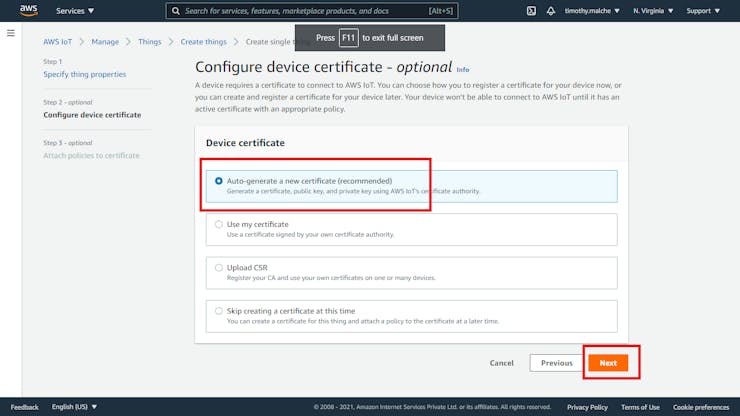The width and height of the screenshot is (740, 416).
Task: Click the 'Device certificate' section heading
Action: [245, 143]
